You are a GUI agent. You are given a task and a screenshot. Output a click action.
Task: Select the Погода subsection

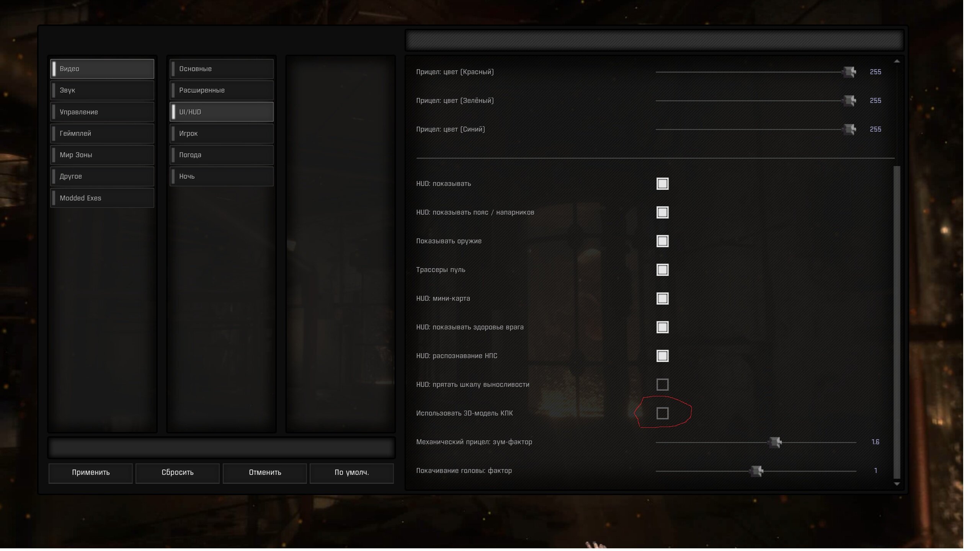[222, 155]
